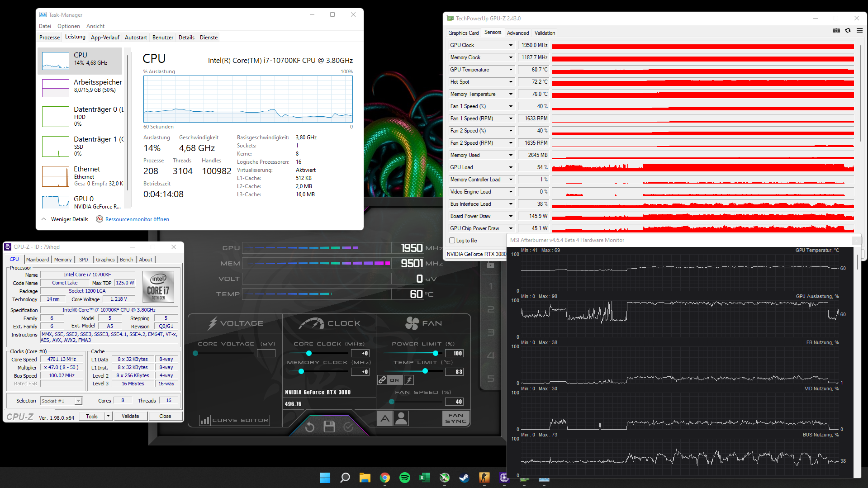Select Arbeitsspeicher in the Task Manager sidebar
Screen dimensions: 868x488
pyautogui.click(x=80, y=88)
